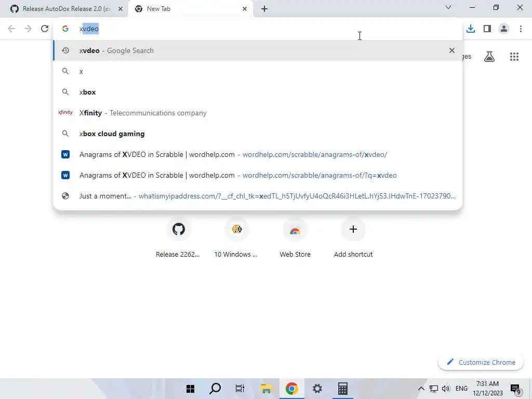Image resolution: width=532 pixels, height=399 pixels.
Task: Open Settings gear on the taskbar
Action: coord(317,389)
